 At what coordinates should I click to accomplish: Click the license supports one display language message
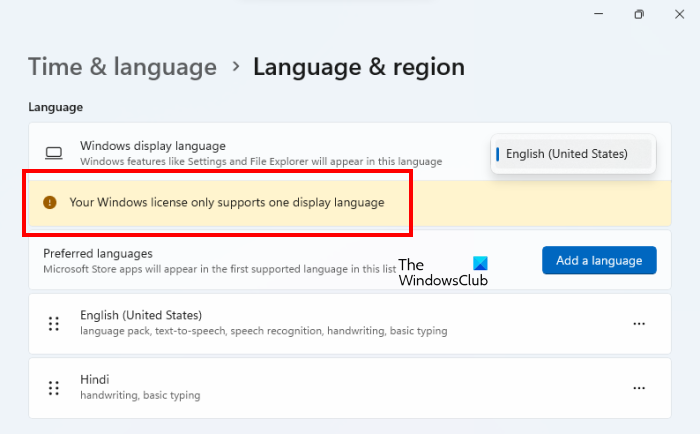(227, 202)
